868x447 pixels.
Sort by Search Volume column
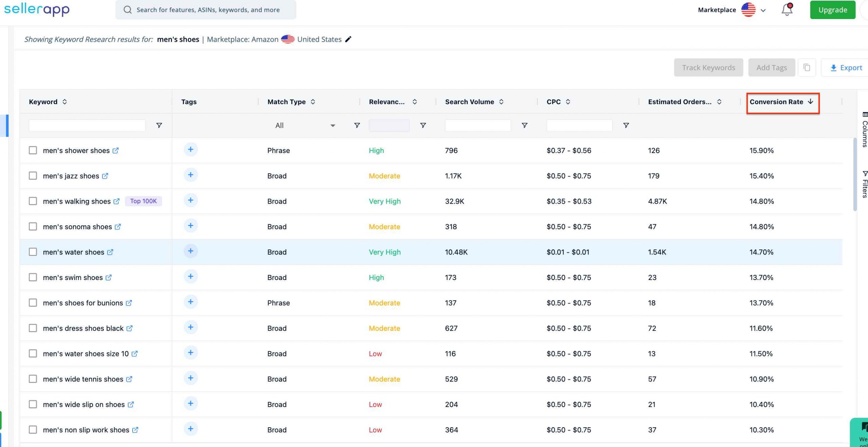pos(501,102)
